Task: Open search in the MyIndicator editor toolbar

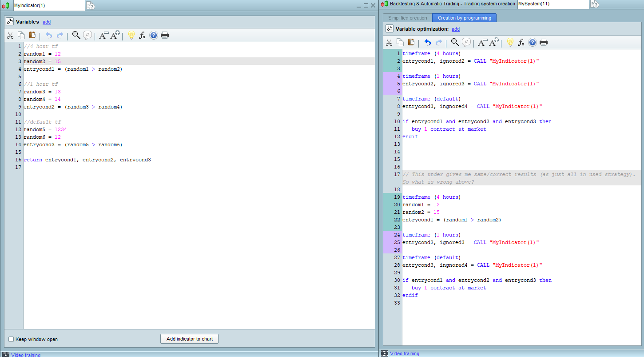Action: 76,36
